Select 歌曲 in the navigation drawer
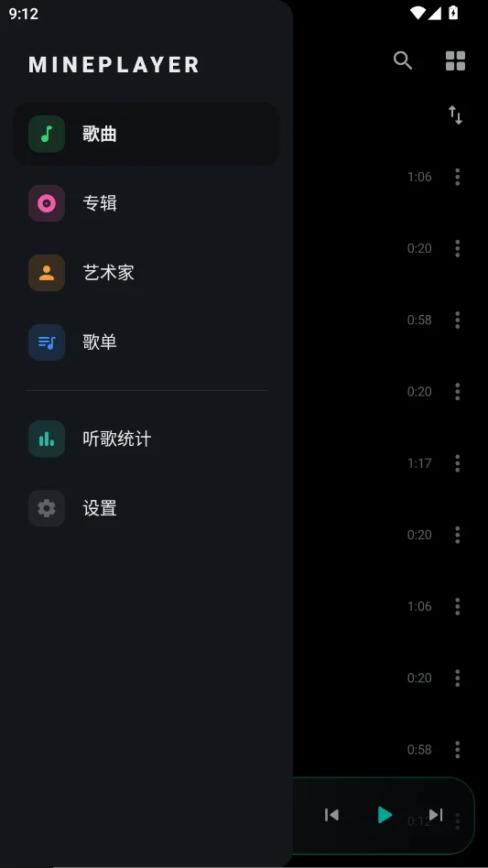 tap(146, 134)
